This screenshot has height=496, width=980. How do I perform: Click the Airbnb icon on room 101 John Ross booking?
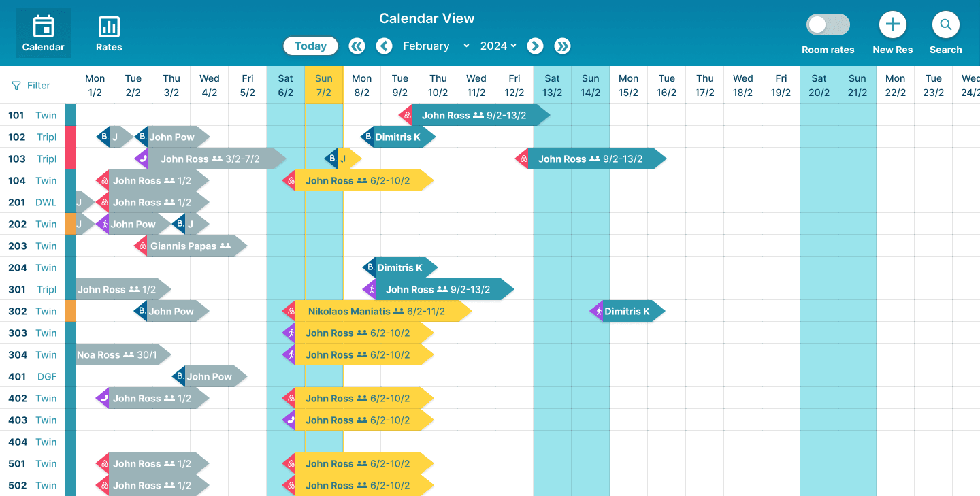[406, 115]
